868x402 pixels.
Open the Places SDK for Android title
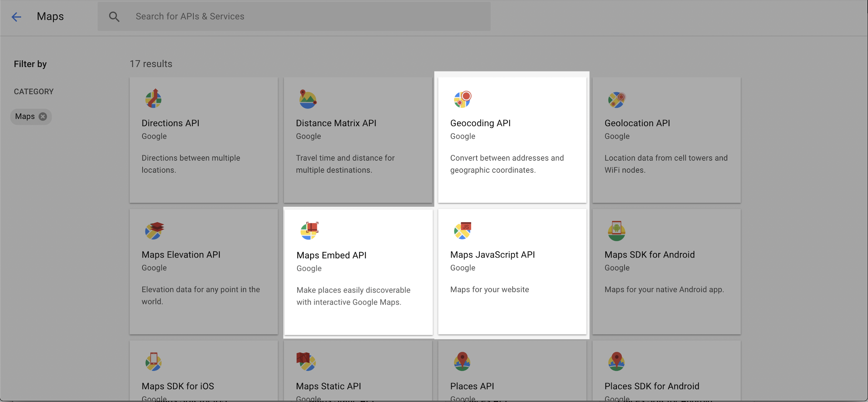point(652,386)
